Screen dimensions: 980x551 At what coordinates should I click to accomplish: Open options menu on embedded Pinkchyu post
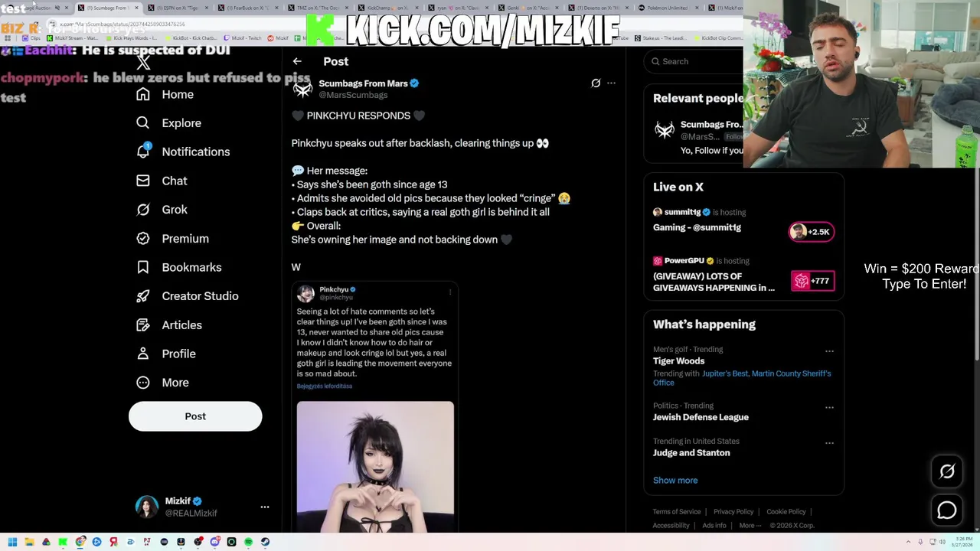(x=450, y=292)
